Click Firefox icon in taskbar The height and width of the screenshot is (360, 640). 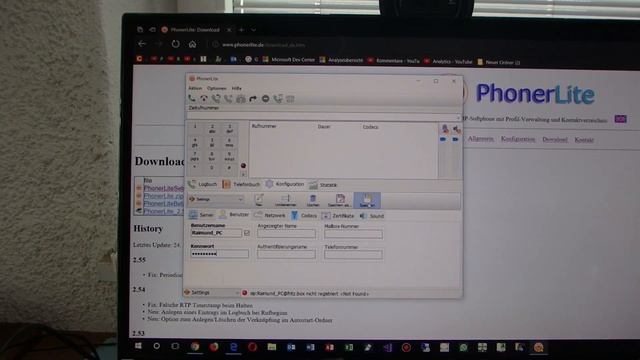(214, 347)
